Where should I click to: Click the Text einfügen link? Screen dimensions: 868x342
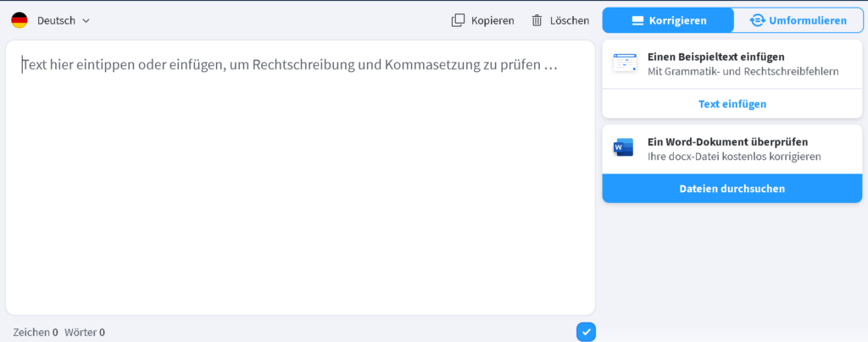click(732, 104)
